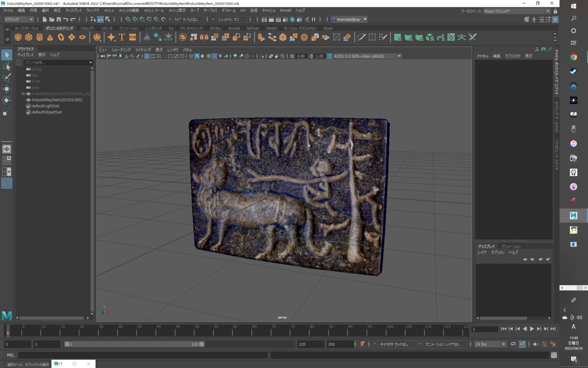The image size is (588, 368).
Task: Select the Rotate tool in the toolbox
Action: point(7,100)
